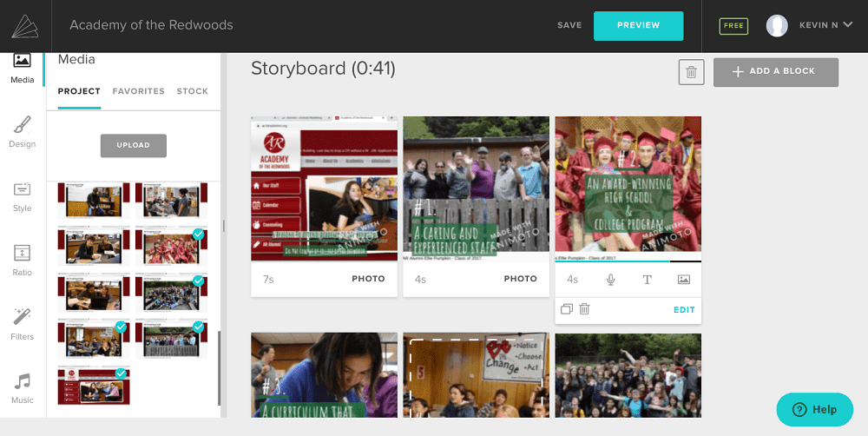This screenshot has height=436, width=868.
Task: Click the 4s duration on selected block
Action: (x=572, y=279)
